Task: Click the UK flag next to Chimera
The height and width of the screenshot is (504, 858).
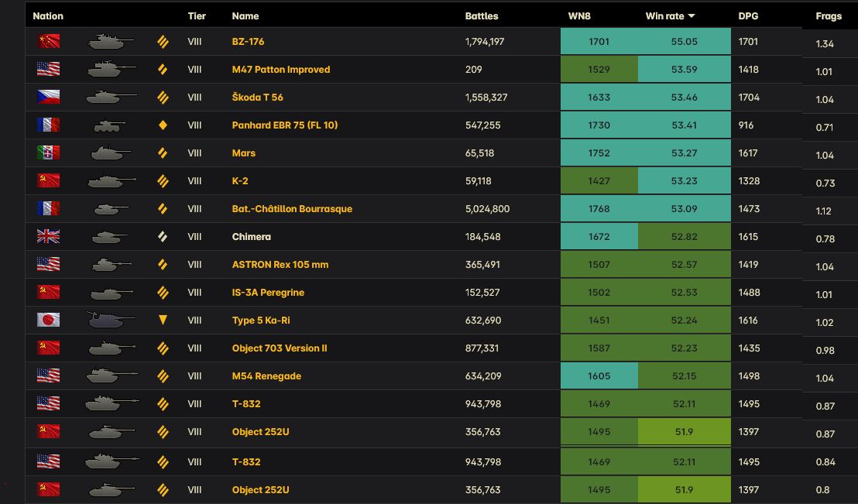Action: point(48,237)
